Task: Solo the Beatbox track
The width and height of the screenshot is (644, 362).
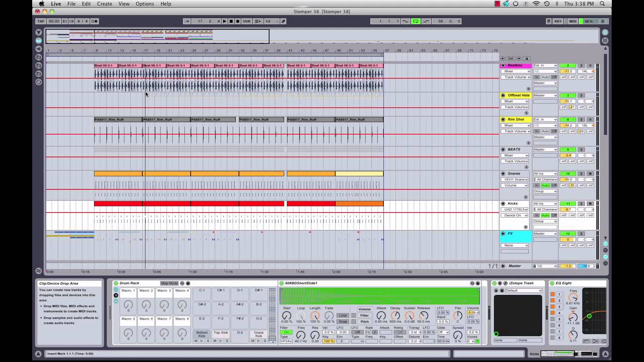Action: (x=581, y=65)
